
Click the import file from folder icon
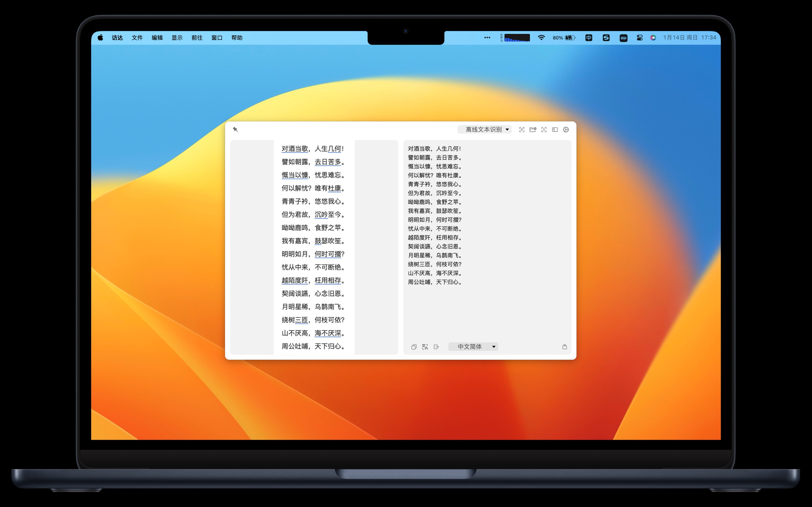pos(533,130)
